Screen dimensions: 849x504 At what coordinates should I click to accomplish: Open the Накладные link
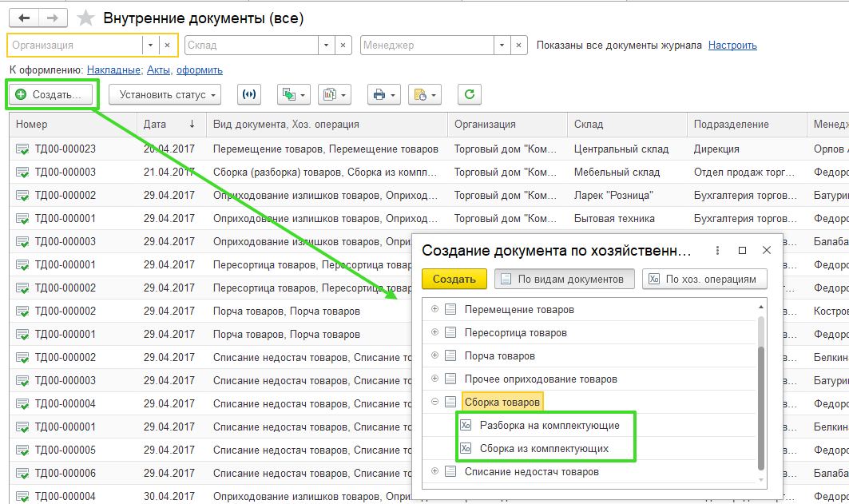coord(114,69)
